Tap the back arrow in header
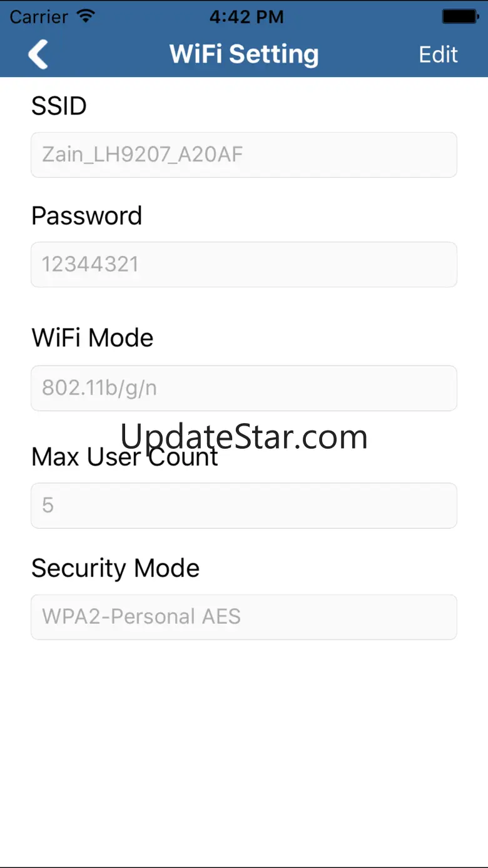This screenshot has height=868, width=488. [x=38, y=54]
